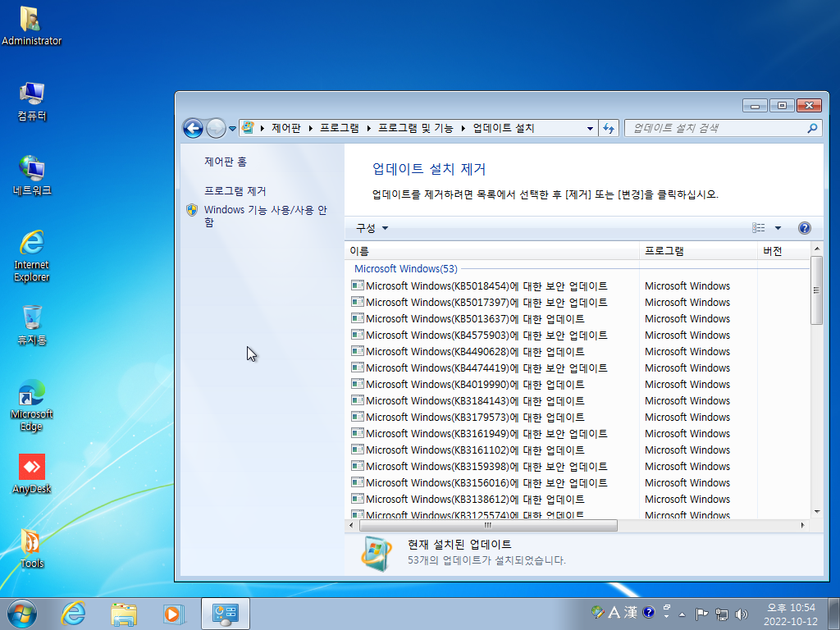
Task: Click the icon of KB4490628 update
Action: coord(358,351)
